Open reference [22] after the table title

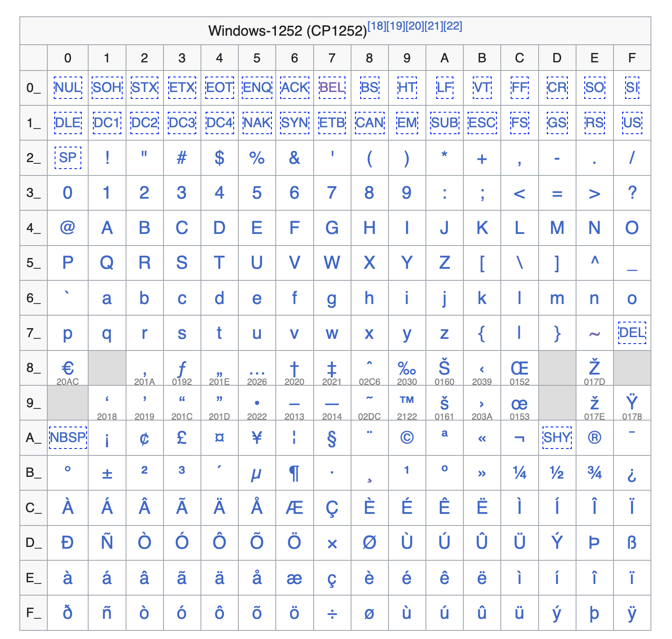[453, 26]
